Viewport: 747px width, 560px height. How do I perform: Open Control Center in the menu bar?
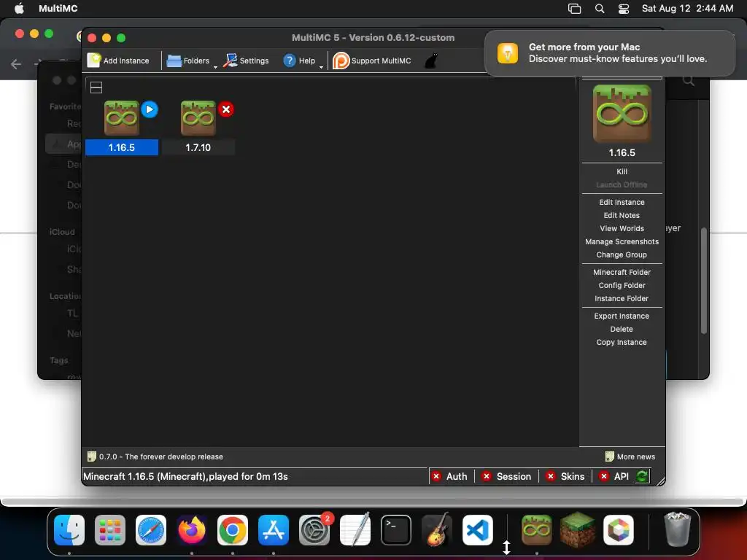click(x=624, y=8)
